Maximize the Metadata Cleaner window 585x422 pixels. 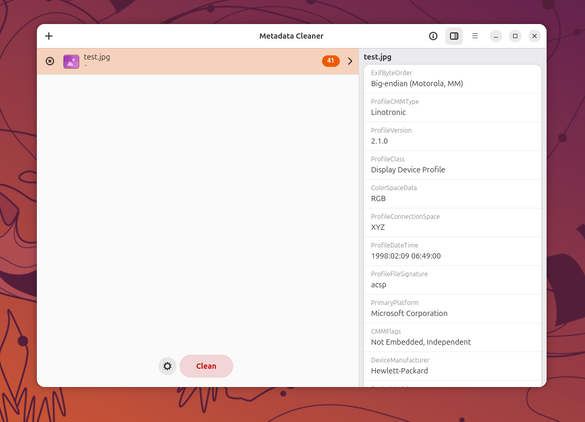[515, 36]
